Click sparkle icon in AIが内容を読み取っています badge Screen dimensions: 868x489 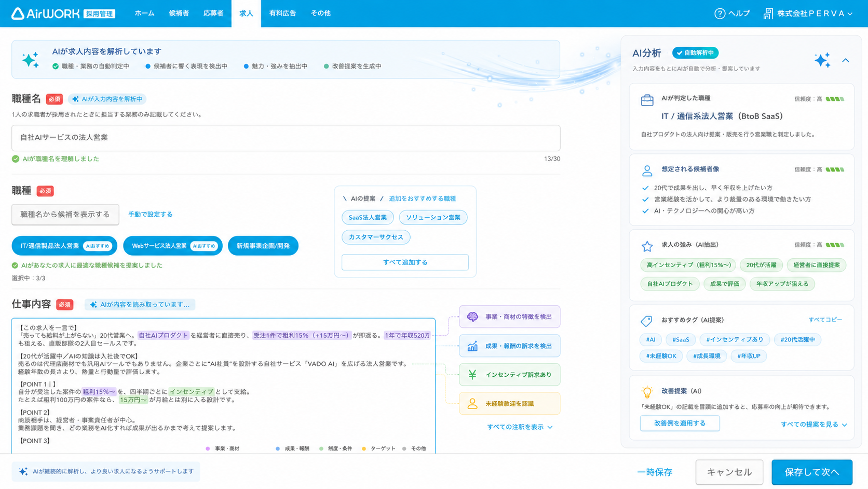point(93,305)
